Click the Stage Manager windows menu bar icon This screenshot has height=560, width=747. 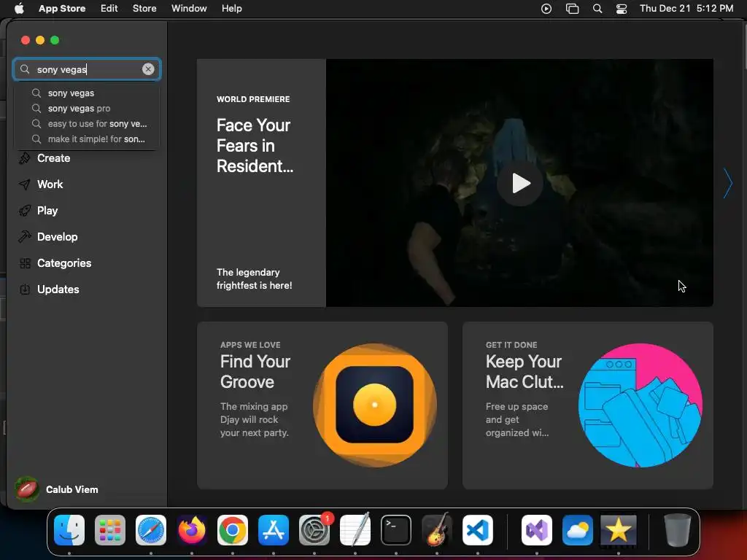pos(572,9)
